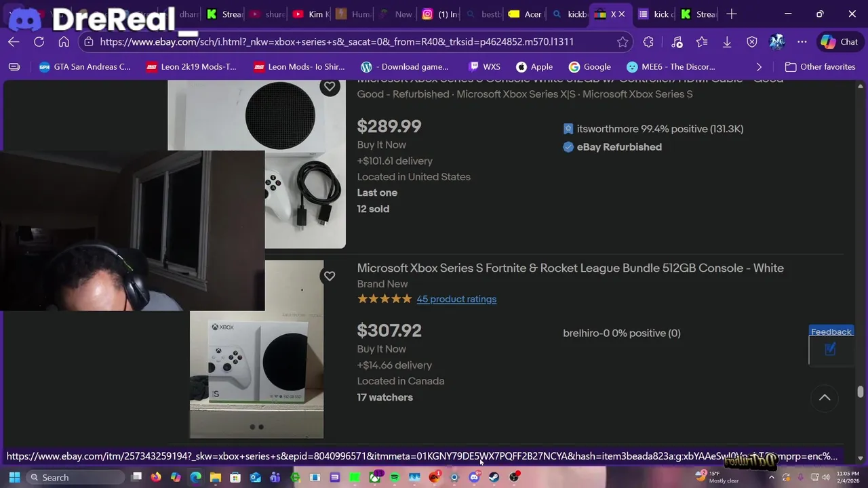868x488 pixels.
Task: Open Discord from the taskbar
Action: 474,477
